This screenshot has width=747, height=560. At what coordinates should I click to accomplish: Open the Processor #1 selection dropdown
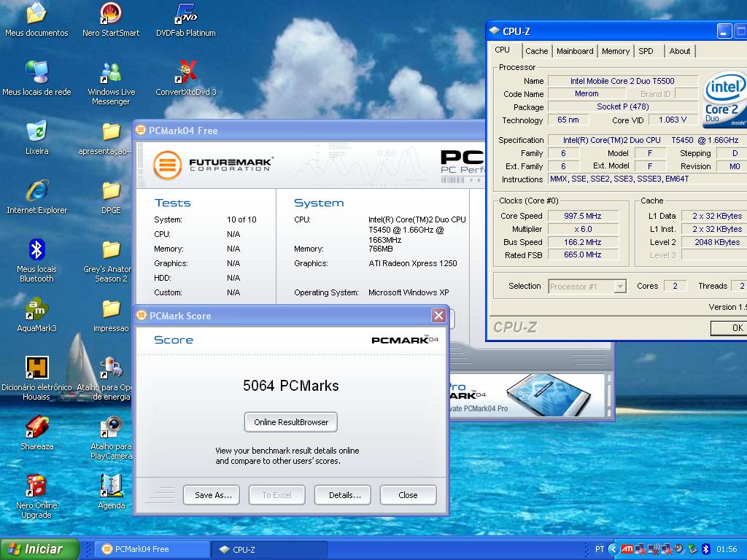[620, 286]
